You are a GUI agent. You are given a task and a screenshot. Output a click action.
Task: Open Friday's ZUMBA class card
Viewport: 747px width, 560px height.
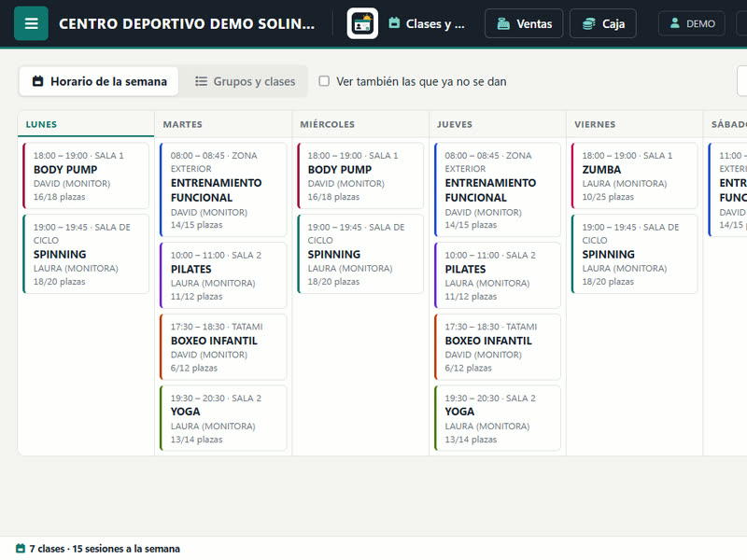coord(635,175)
